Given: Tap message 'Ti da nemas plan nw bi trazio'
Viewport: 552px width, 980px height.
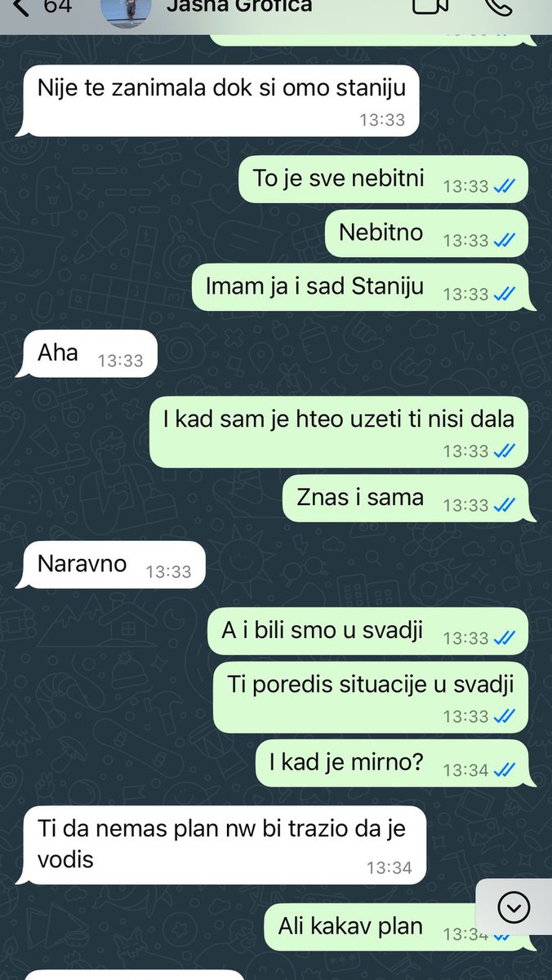Looking at the screenshot, I should tap(222, 845).
